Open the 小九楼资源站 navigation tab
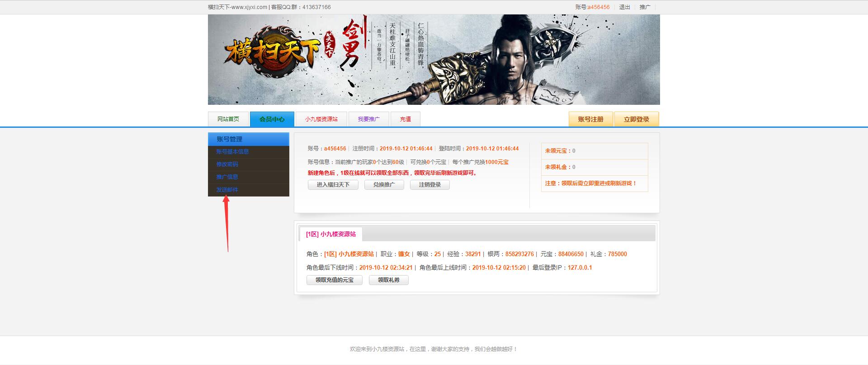Viewport: 868px width, 365px height. (x=321, y=119)
